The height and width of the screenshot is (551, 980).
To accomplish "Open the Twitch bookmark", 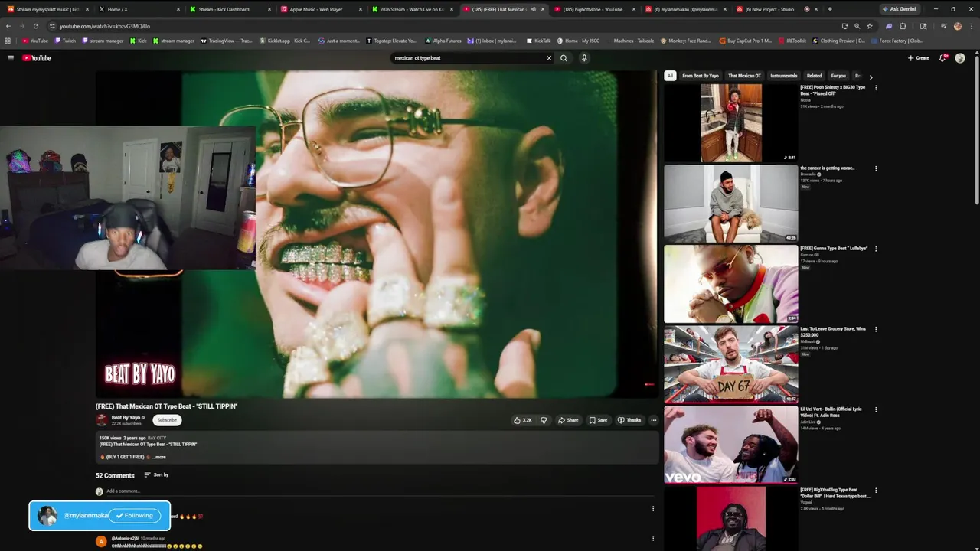I will [65, 41].
